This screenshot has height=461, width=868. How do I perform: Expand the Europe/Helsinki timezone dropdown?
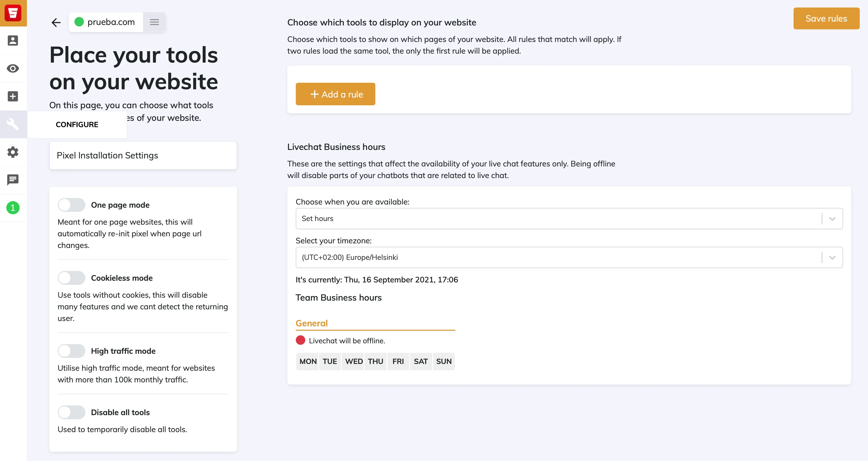coord(569,257)
